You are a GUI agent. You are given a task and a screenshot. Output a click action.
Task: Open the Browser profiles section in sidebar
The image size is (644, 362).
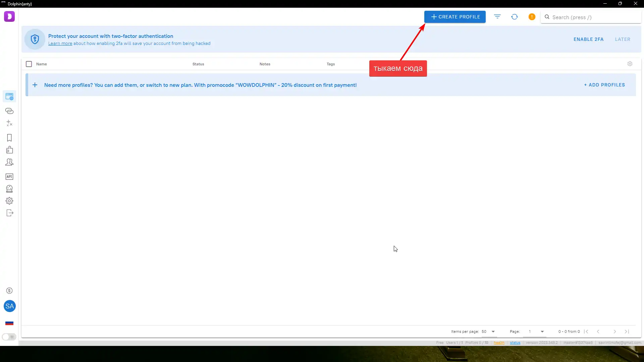click(9, 97)
